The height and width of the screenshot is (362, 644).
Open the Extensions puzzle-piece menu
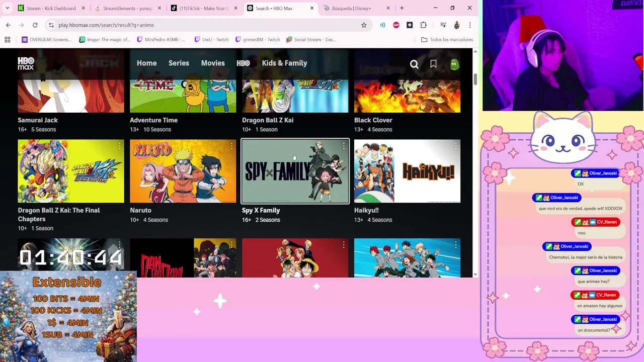tap(423, 25)
